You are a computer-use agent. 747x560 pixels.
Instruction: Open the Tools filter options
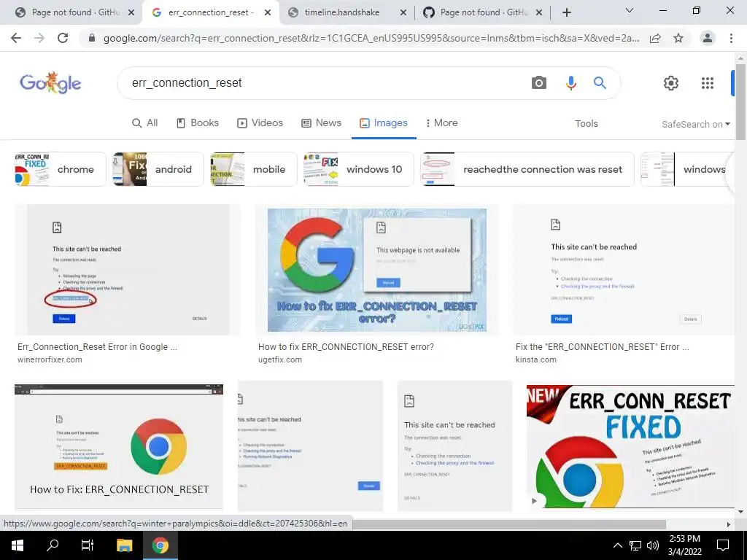tap(586, 123)
